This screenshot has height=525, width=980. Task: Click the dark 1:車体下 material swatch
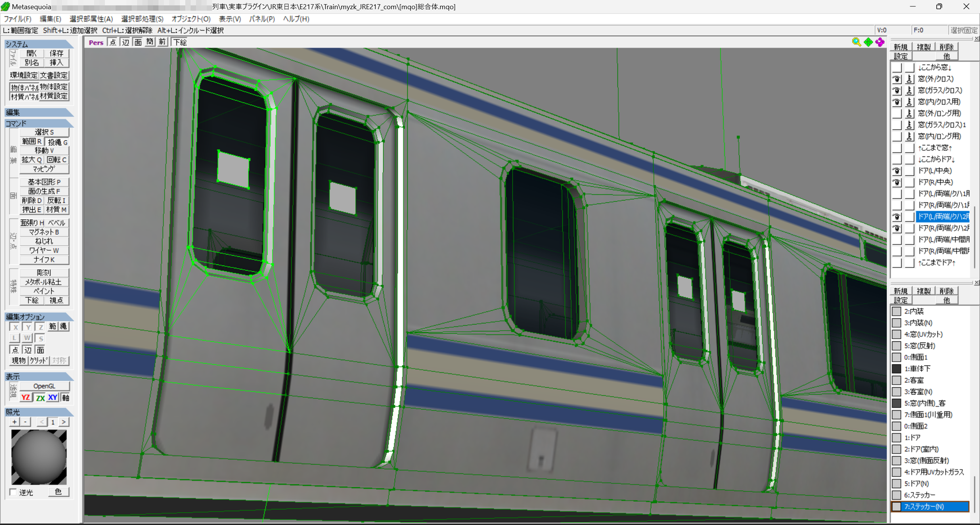[x=897, y=369]
